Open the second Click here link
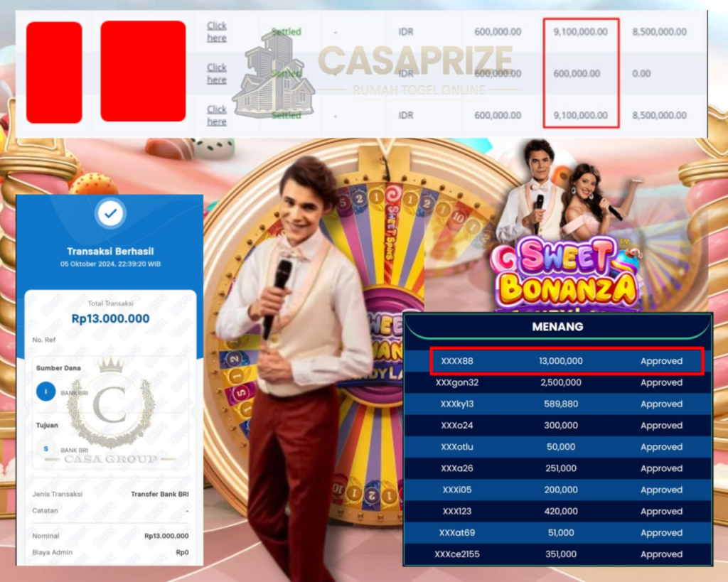 pyautogui.click(x=215, y=73)
